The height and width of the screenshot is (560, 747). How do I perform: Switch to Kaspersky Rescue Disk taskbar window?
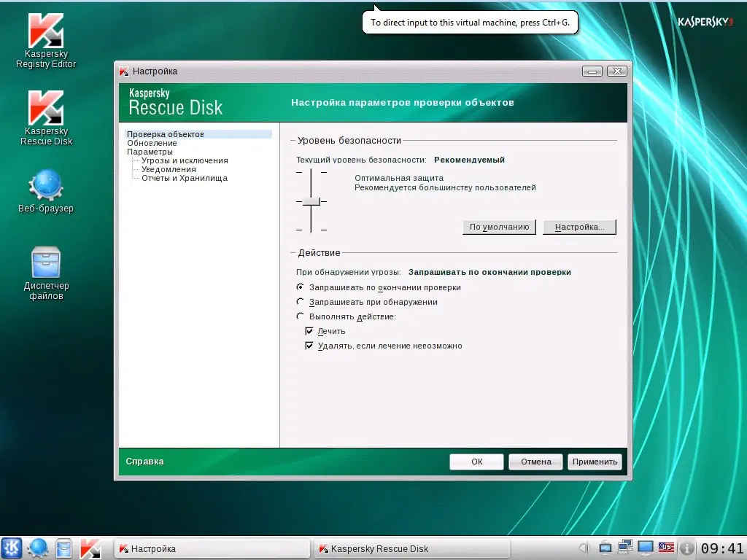[412, 548]
